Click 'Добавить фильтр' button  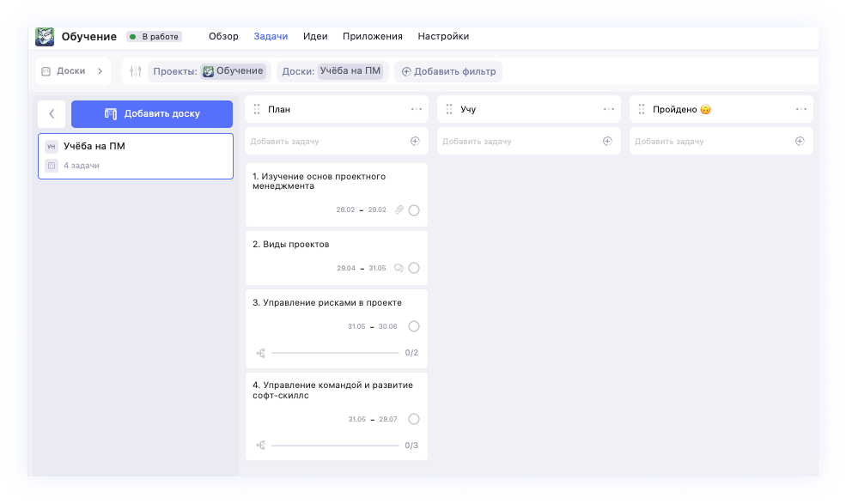pyautogui.click(x=448, y=71)
